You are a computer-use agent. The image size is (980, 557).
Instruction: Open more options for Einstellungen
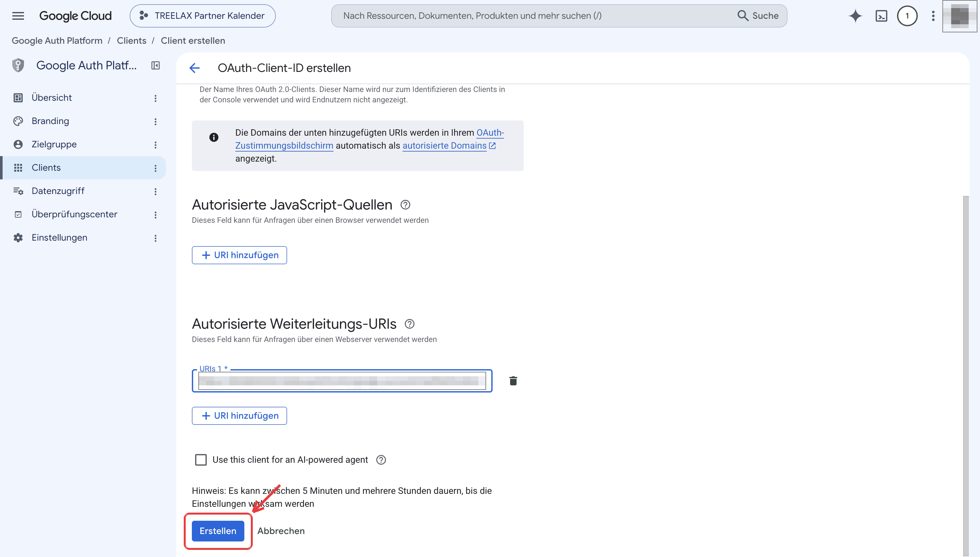[156, 238]
